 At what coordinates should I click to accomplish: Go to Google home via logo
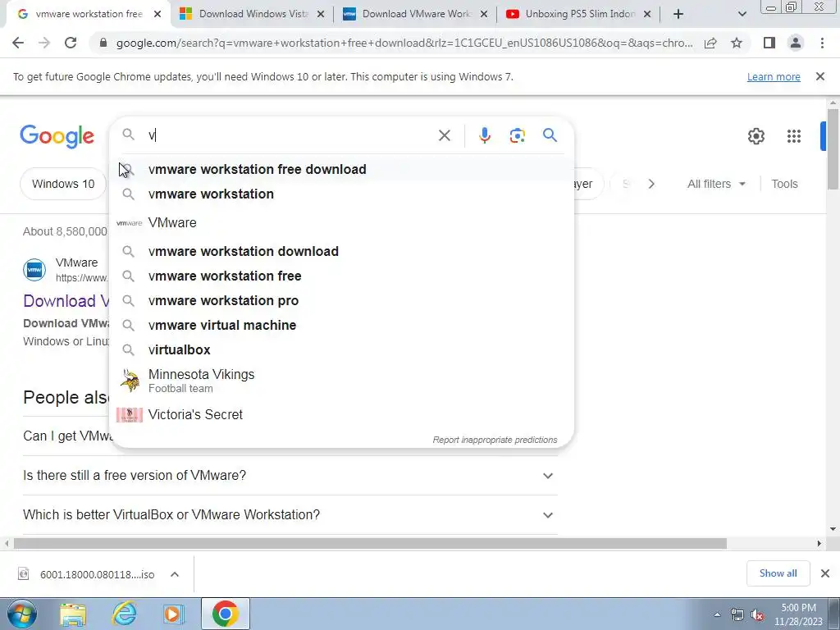pos(57,136)
